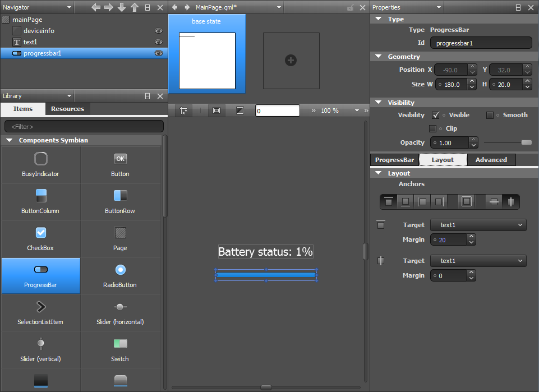Image resolution: width=539 pixels, height=392 pixels.
Task: Click the Library filter input field
Action: 84,127
